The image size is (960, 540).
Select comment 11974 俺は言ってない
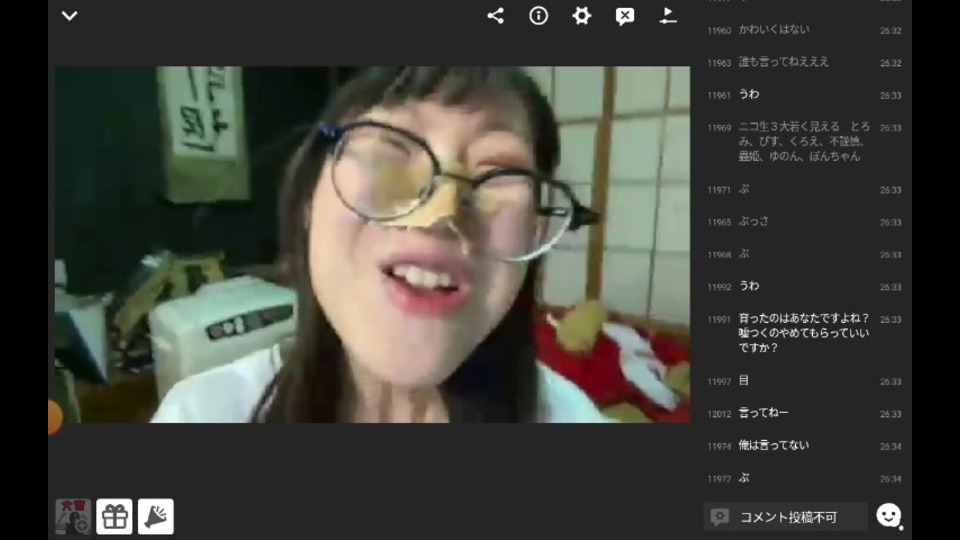[x=804, y=446]
